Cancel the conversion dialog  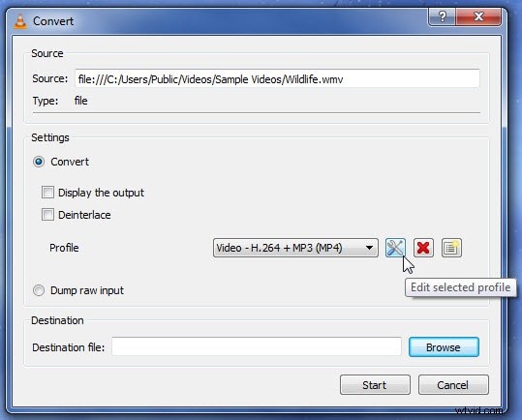pyautogui.click(x=453, y=385)
